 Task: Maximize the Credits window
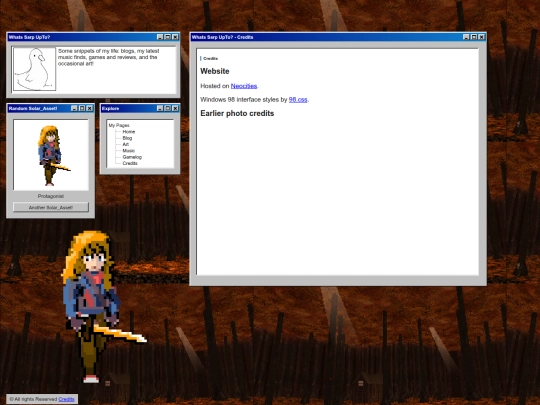474,37
